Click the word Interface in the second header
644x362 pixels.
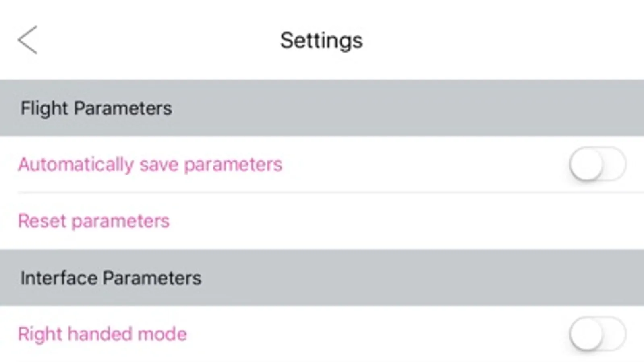[x=59, y=278]
